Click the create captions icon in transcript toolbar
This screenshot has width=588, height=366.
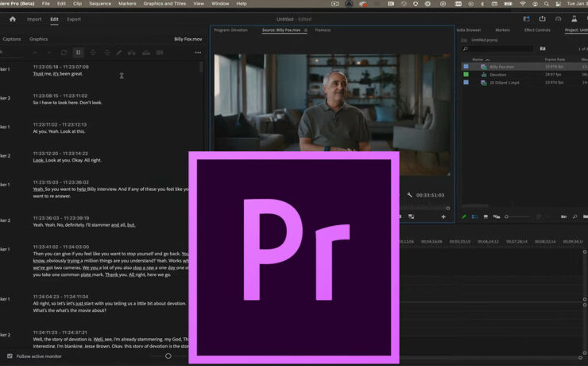pos(160,53)
